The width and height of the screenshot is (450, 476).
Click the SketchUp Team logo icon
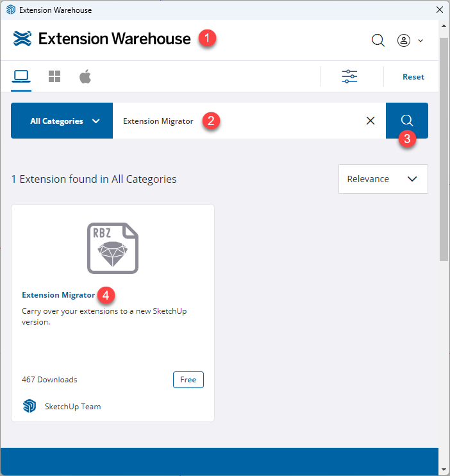click(x=29, y=406)
